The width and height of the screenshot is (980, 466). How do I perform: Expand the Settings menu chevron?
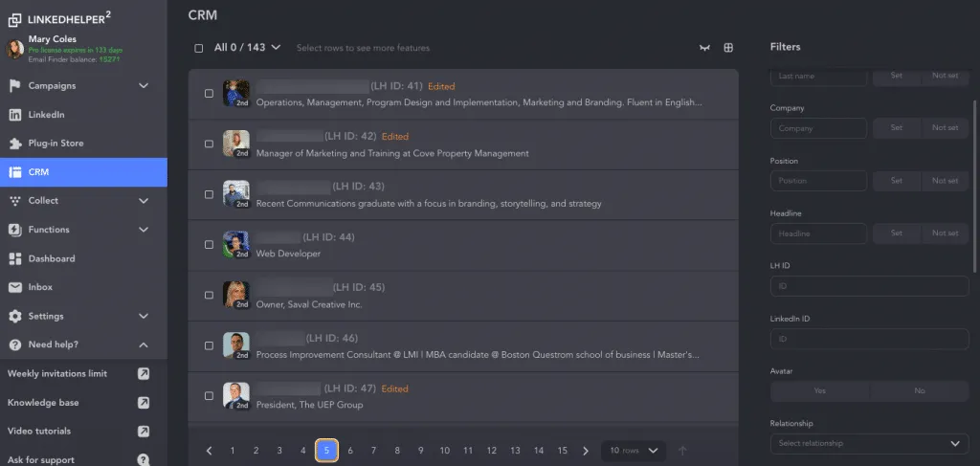[x=144, y=316]
